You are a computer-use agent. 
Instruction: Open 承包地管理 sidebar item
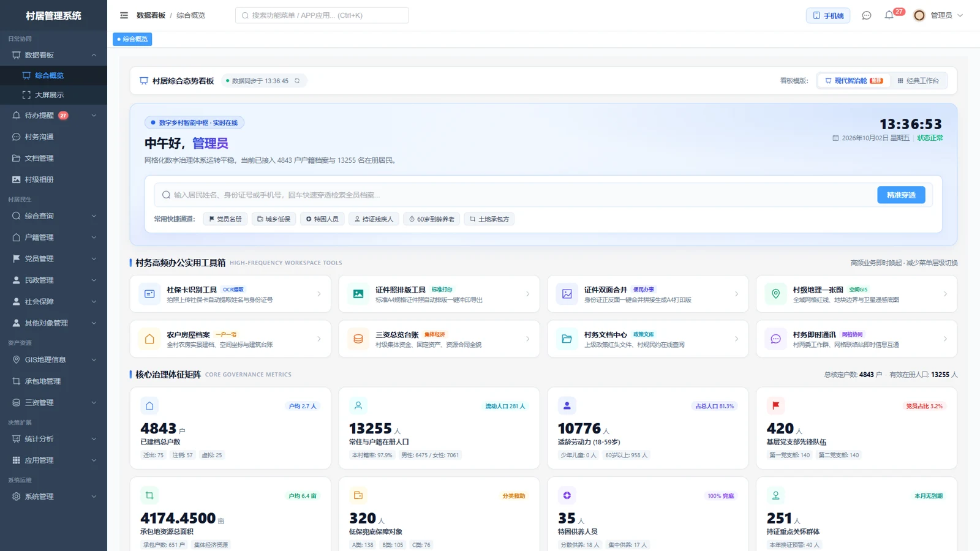(53, 381)
